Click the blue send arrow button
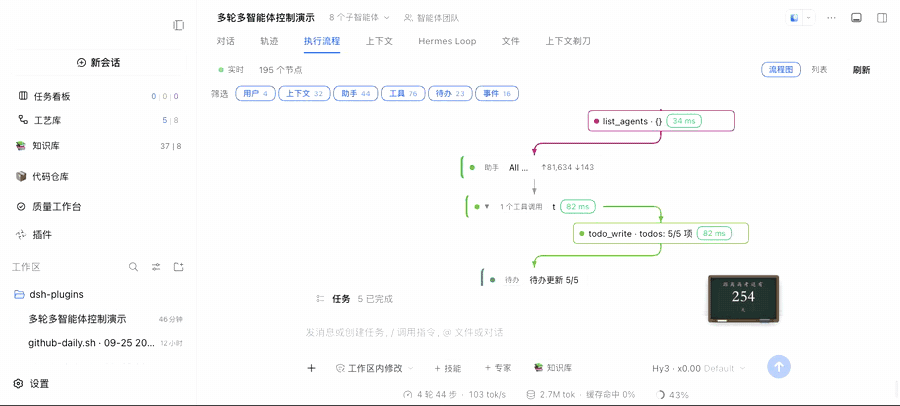Viewport: 900px width, 406px height. (x=779, y=366)
